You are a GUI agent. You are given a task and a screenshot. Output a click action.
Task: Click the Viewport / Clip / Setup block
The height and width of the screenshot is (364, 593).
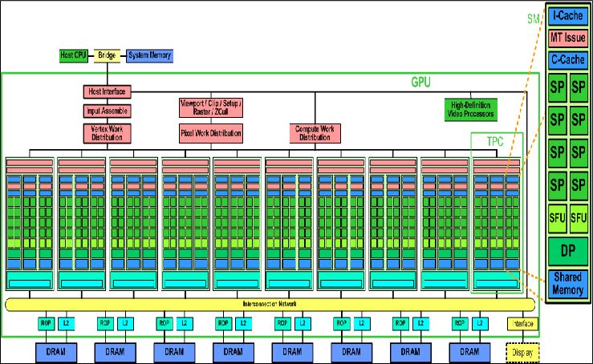click(x=209, y=108)
